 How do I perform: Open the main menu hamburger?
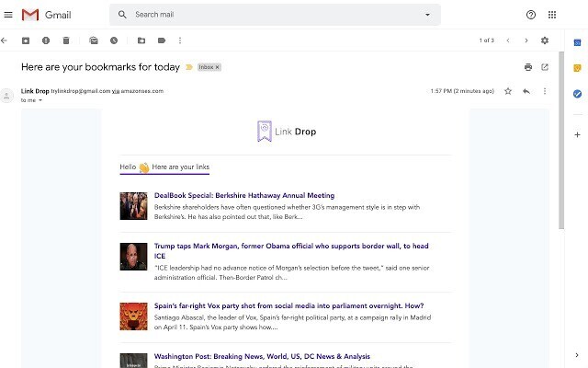click(x=8, y=15)
